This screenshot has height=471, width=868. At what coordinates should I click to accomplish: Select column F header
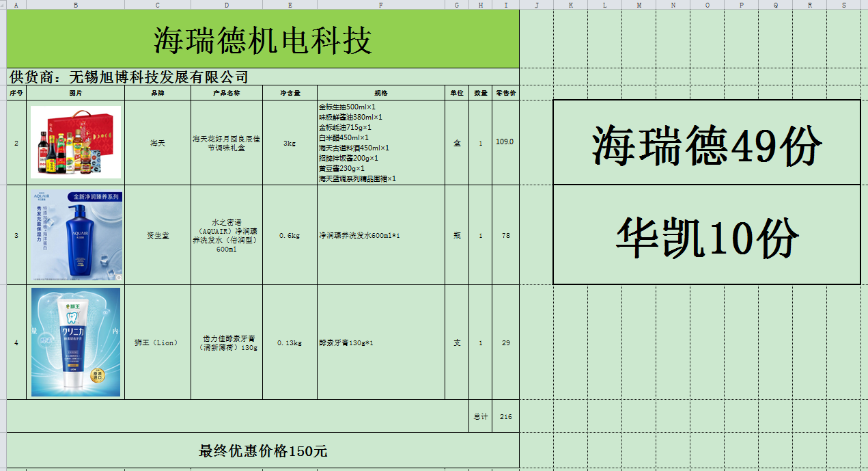tap(381, 5)
